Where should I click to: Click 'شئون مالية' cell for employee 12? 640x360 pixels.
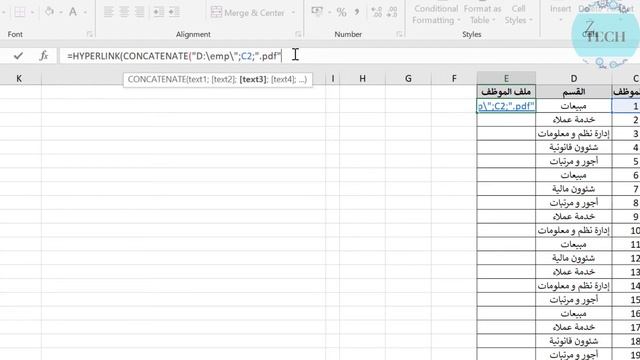573,258
